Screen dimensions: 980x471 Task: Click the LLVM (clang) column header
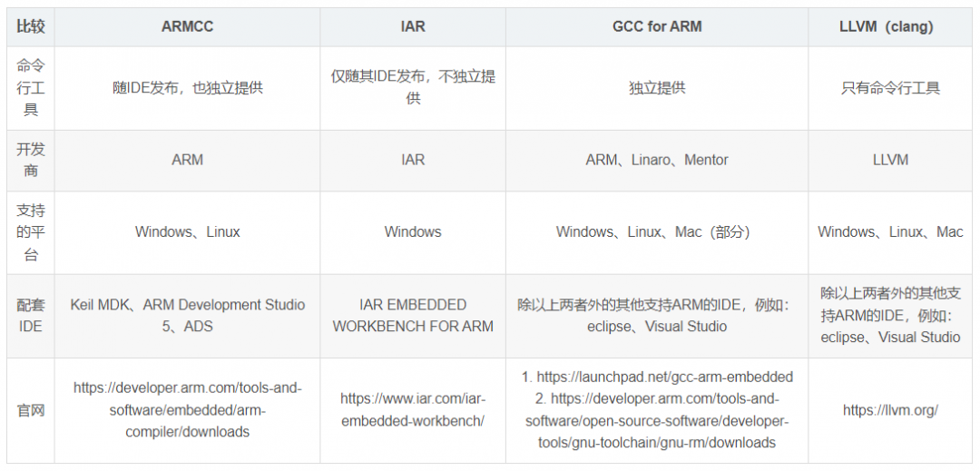coord(890,26)
